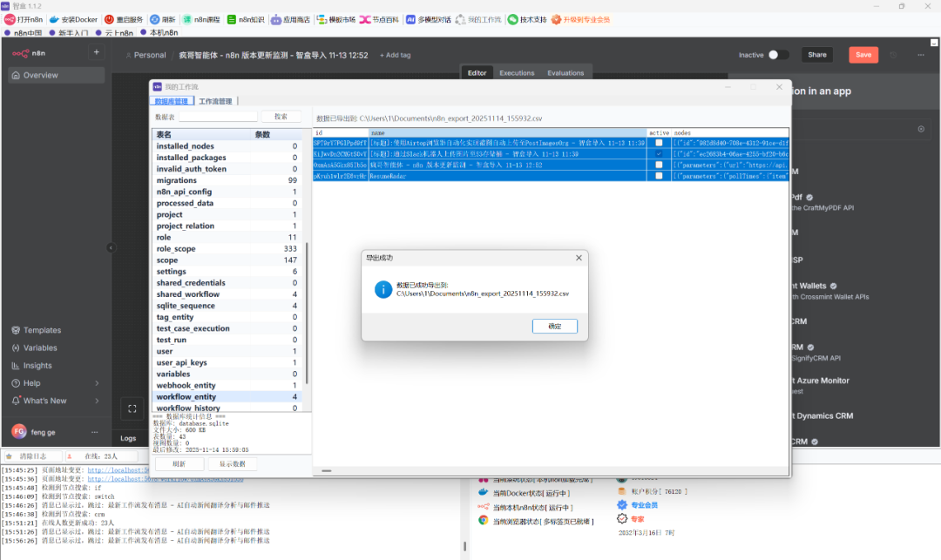941x560 pixels.
Task: Click 确定 in the export success dialog
Action: [554, 326]
